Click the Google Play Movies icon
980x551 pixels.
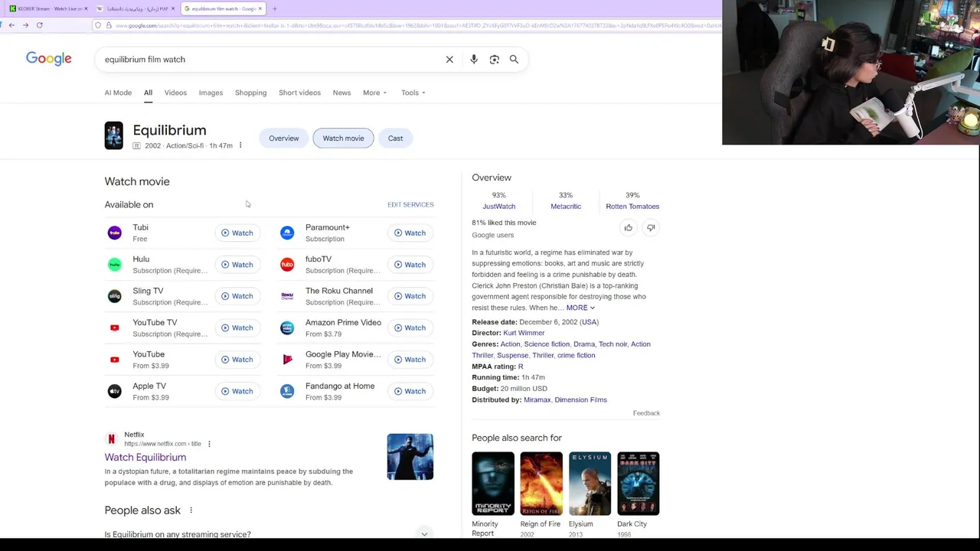(x=287, y=360)
